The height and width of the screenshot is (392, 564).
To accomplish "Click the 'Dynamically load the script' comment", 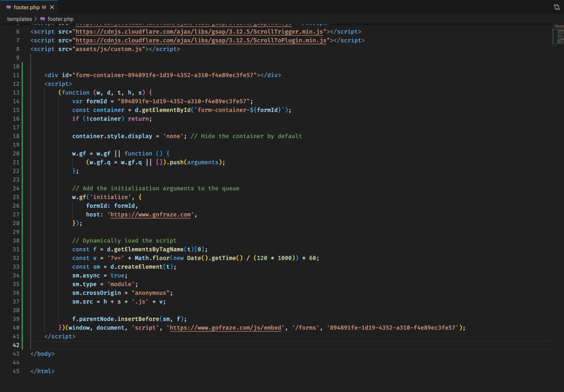I will click(x=124, y=241).
